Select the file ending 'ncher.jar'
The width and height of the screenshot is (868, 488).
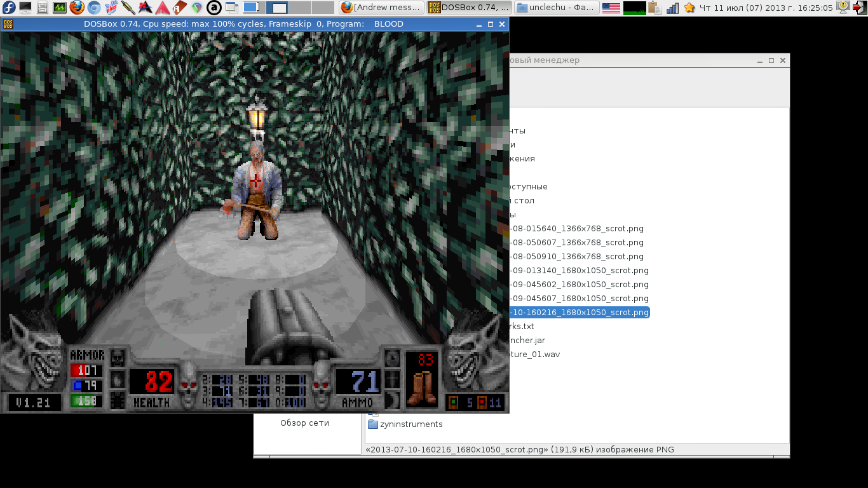coord(527,341)
